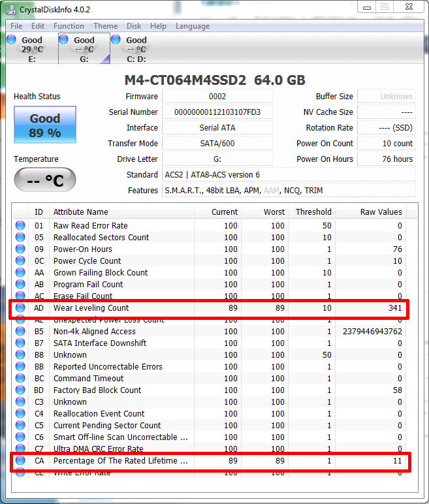The height and width of the screenshot is (504, 429).
Task: Click status orb of Percentage Of Rated Lifetime row
Action: [x=20, y=460]
